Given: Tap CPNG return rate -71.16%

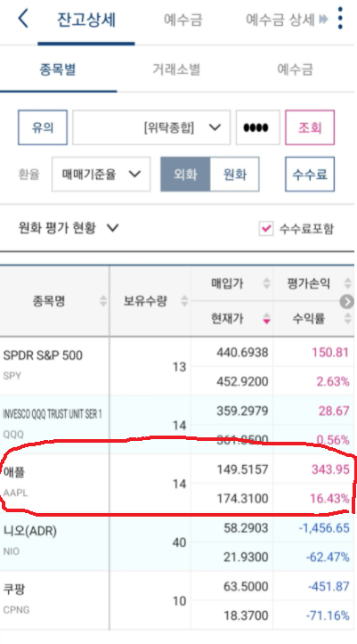Looking at the screenshot, I should point(328,615).
